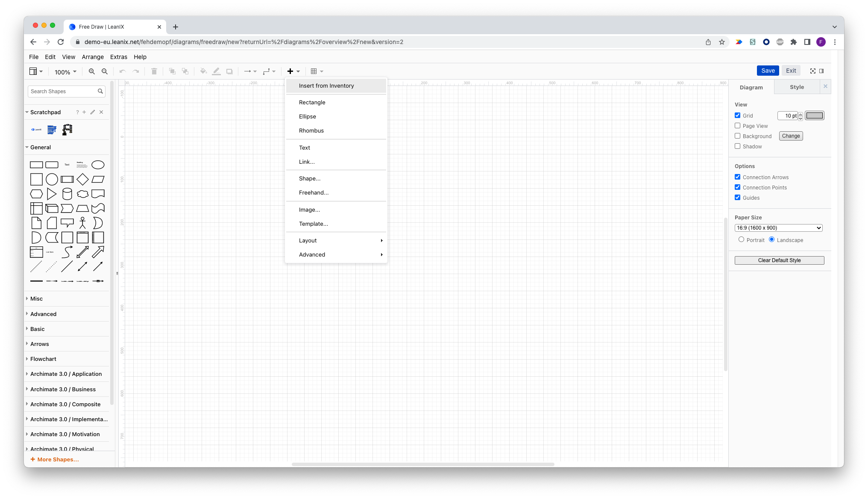Image resolution: width=868 pixels, height=499 pixels.
Task: Open the 100% zoom dropdown
Action: [65, 72]
